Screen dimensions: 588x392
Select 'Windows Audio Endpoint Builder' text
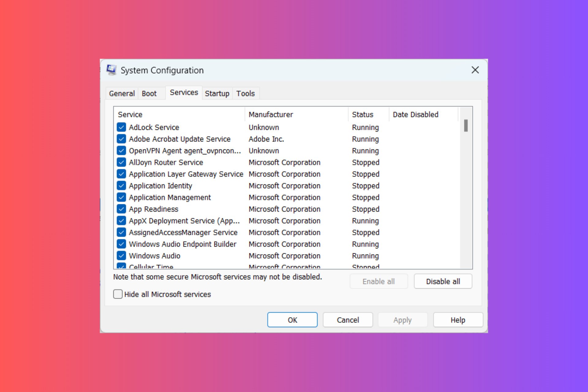pyautogui.click(x=183, y=244)
